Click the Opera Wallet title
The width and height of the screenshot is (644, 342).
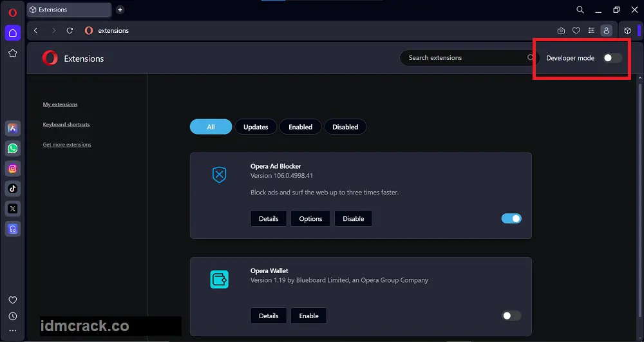[269, 271]
